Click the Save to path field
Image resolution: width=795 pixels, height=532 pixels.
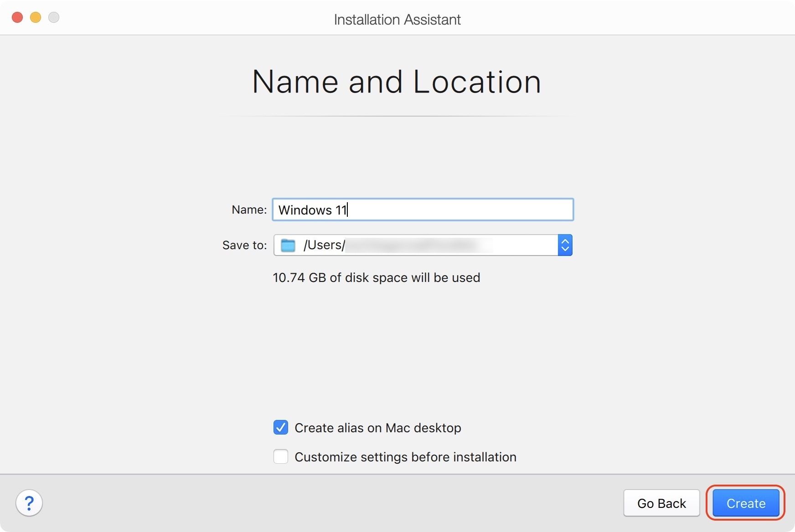click(410, 245)
